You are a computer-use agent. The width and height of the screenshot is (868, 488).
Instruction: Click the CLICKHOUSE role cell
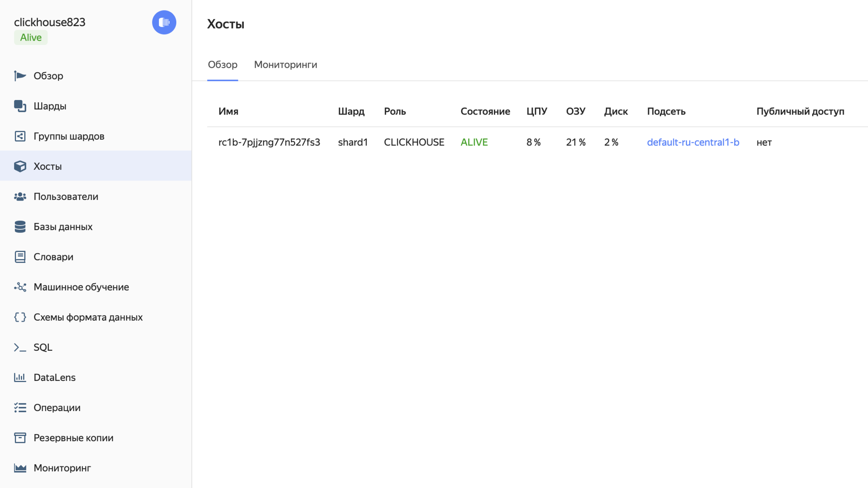coord(414,142)
